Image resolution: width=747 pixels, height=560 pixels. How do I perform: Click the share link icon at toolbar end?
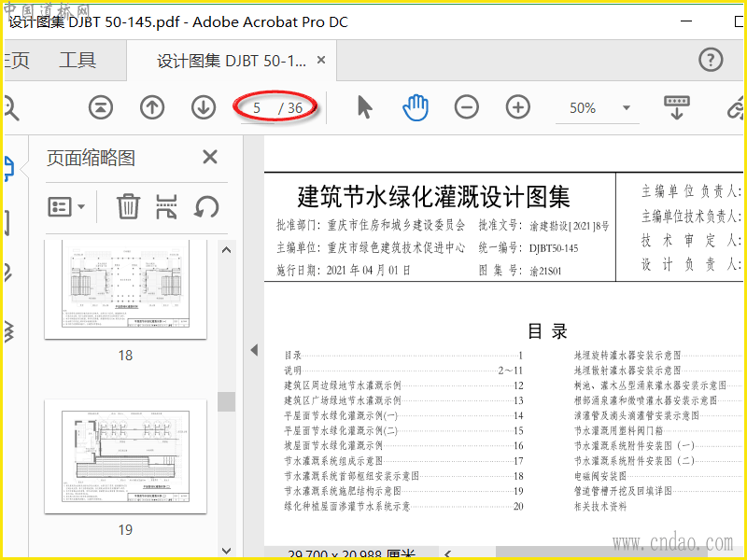[x=736, y=107]
